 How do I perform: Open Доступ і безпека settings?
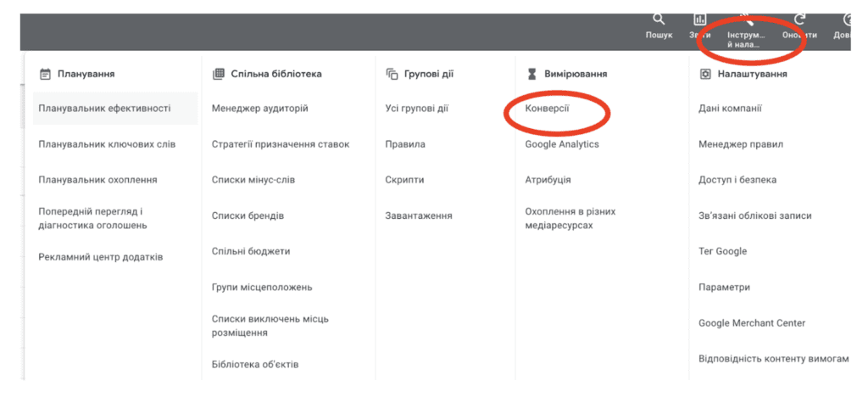tap(737, 180)
